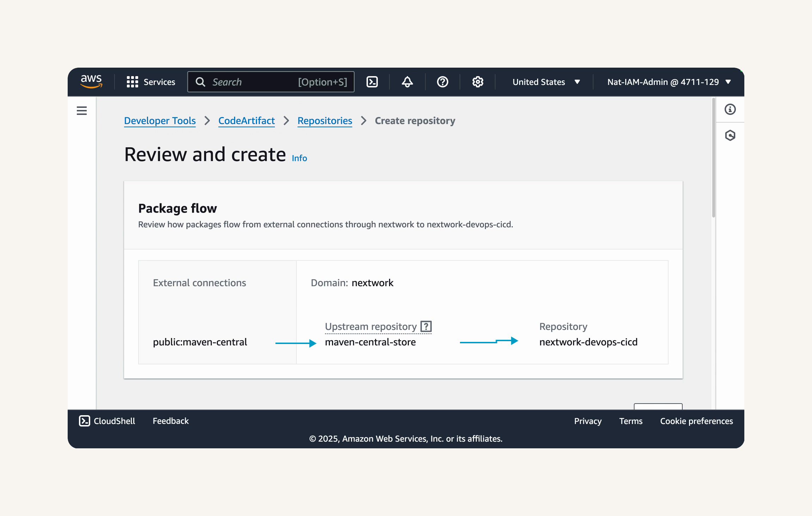Go to Repositories breadcrumb
The height and width of the screenshot is (516, 812).
tap(325, 121)
